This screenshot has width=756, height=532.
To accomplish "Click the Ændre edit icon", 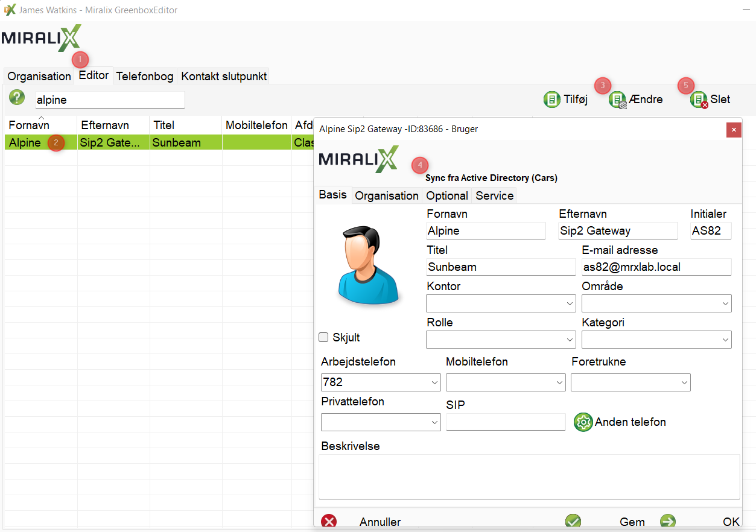I will pos(618,100).
